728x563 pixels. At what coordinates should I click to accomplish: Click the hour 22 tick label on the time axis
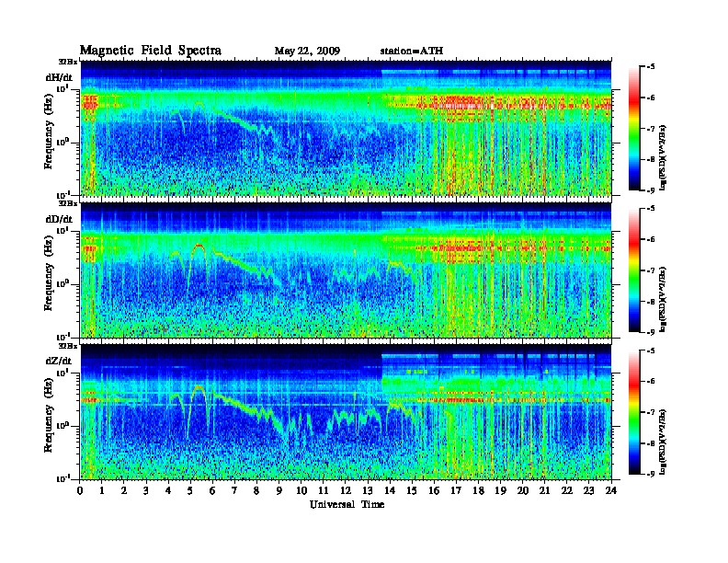coord(567,490)
